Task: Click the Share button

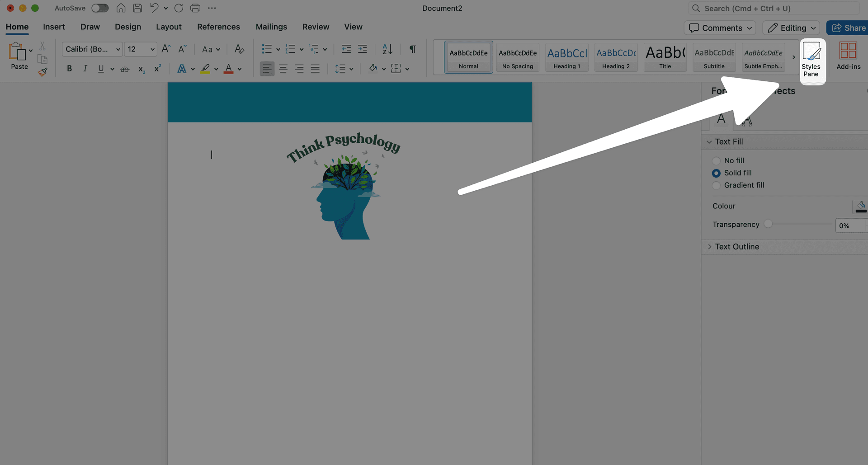Action: 848,28
